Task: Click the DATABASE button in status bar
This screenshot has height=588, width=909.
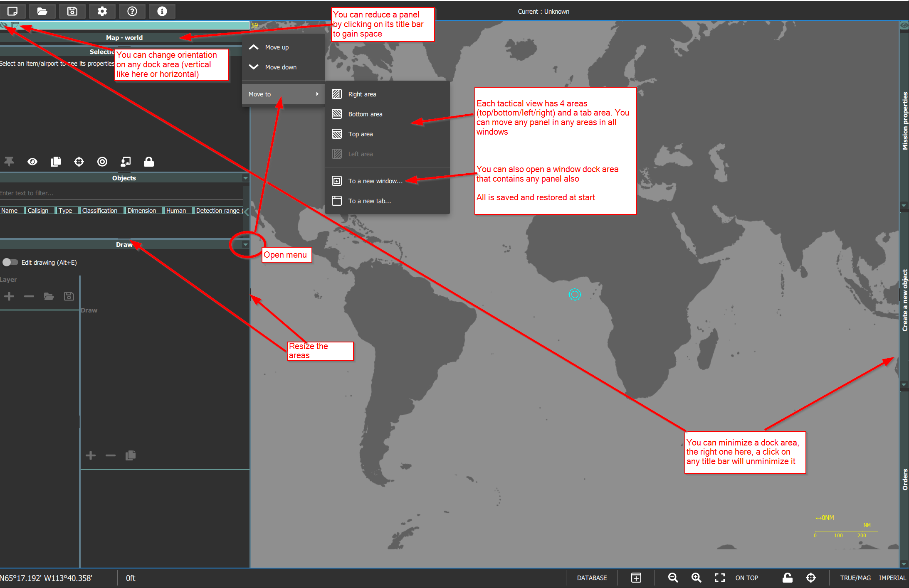Action: click(x=592, y=578)
